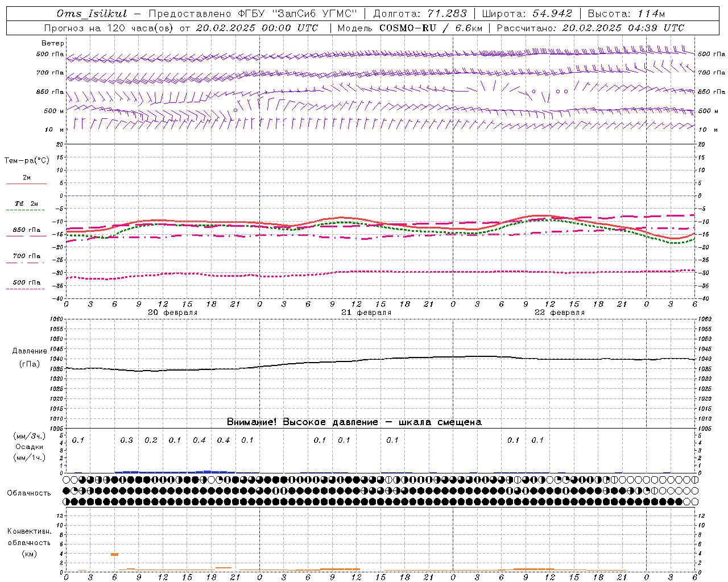The height and width of the screenshot is (582, 728).
Task: Select the Рассчитано: 20.02.2025 04:39 UTC text
Action: click(x=590, y=28)
